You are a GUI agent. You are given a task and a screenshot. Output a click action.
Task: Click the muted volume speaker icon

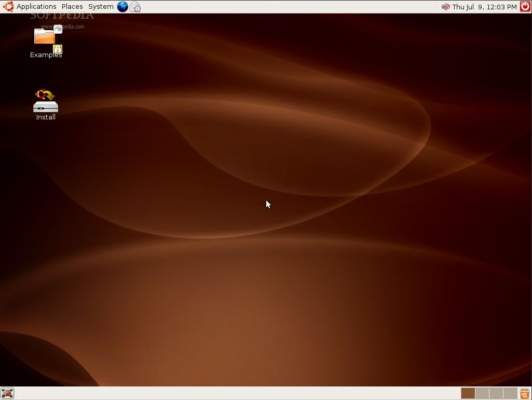445,7
